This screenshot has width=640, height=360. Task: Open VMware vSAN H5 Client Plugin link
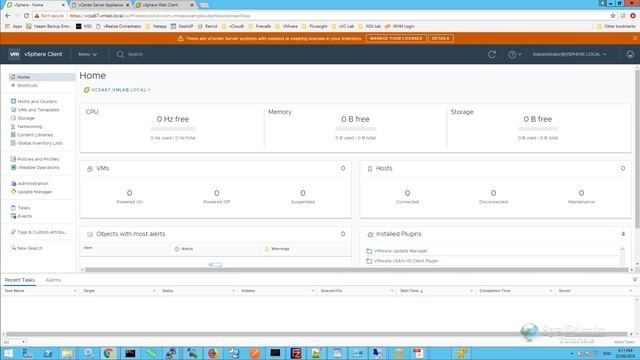point(406,260)
